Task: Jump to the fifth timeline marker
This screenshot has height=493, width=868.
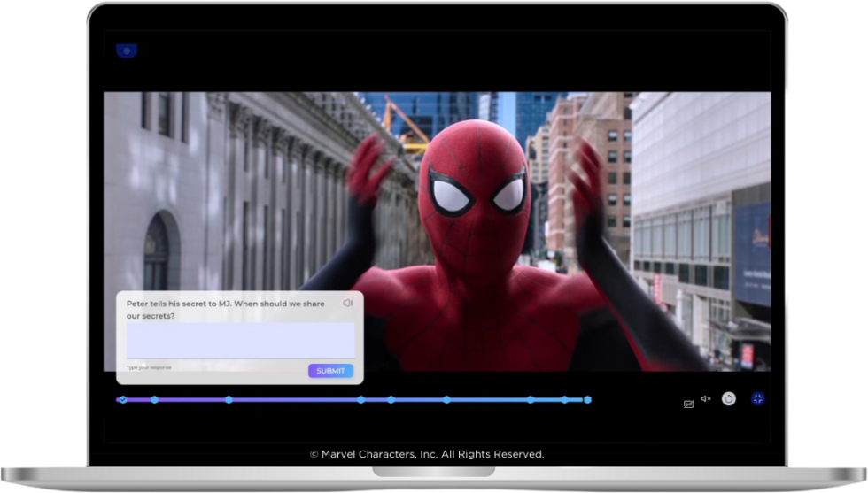Action: [x=391, y=400]
